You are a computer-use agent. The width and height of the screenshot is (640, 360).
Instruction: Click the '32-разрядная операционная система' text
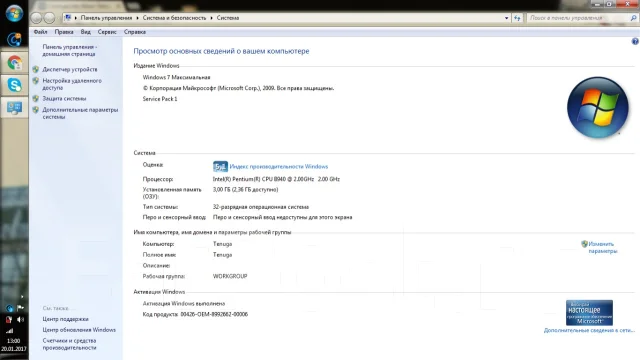pyautogui.click(x=261, y=207)
